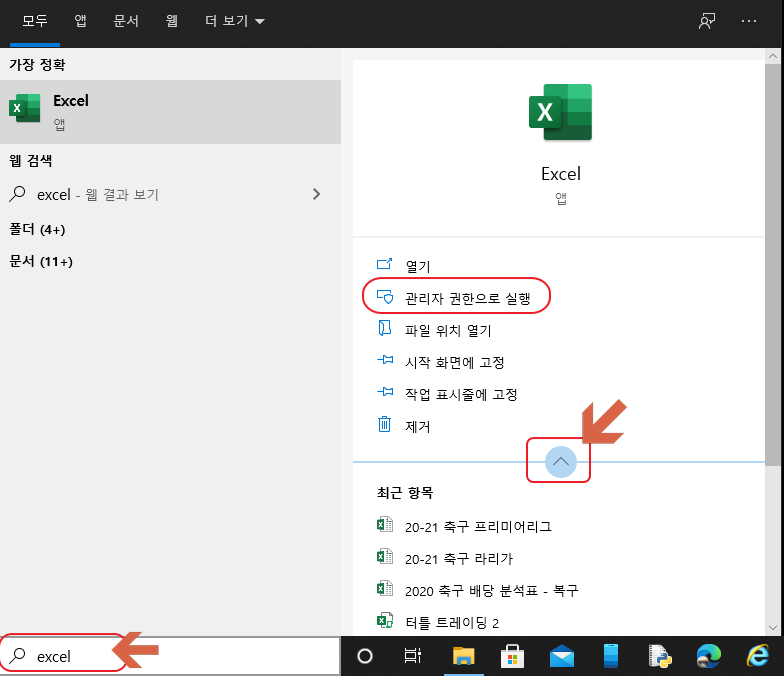The height and width of the screenshot is (676, 784).
Task: Click Excel file icon for 프리미어리그
Action: [x=384, y=524]
